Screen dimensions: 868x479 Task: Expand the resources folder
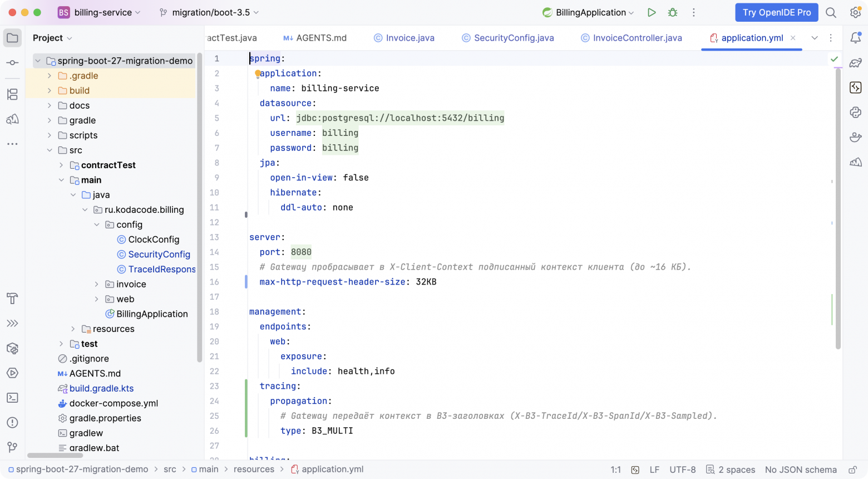pos(73,329)
